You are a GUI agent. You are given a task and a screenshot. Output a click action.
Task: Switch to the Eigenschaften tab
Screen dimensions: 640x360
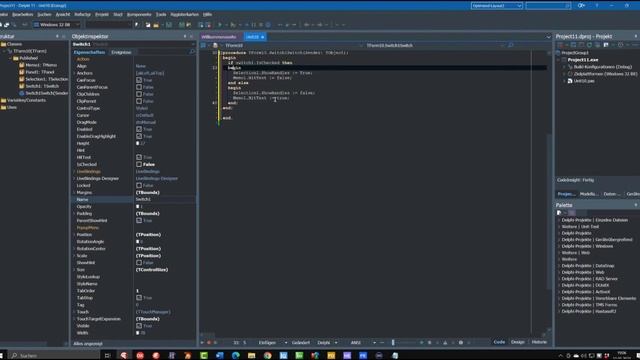pyautogui.click(x=89, y=52)
